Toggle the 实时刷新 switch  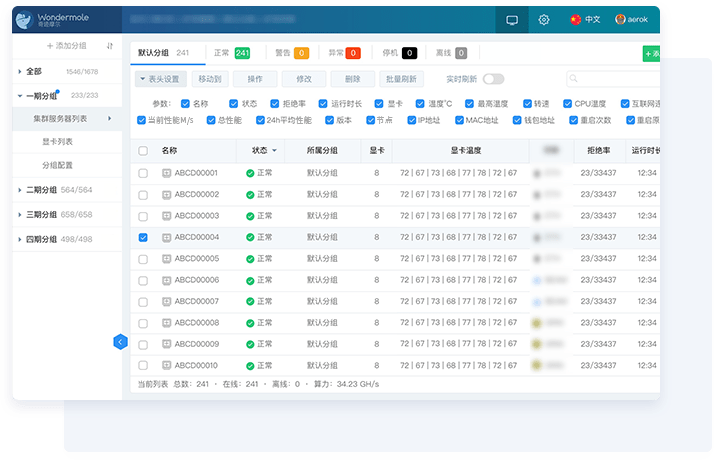tap(493, 79)
